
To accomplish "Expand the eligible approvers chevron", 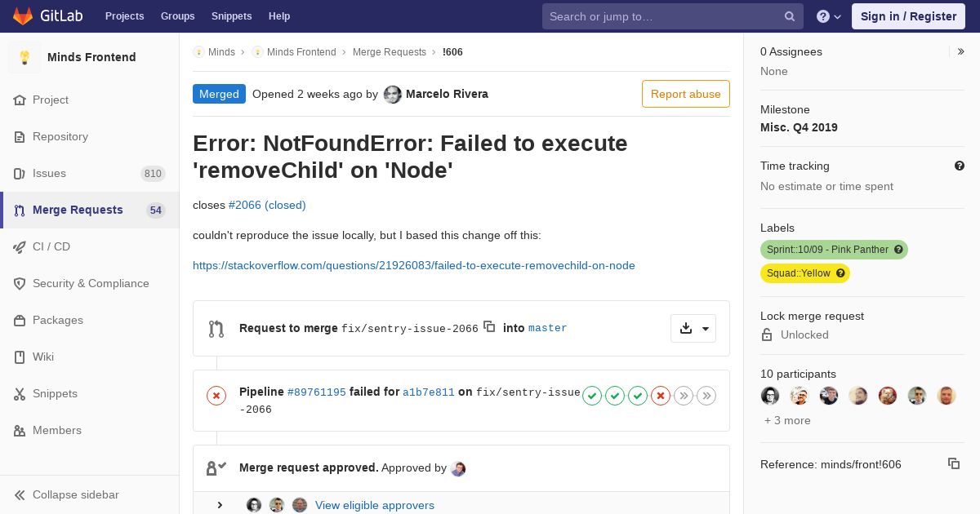I will [220, 505].
